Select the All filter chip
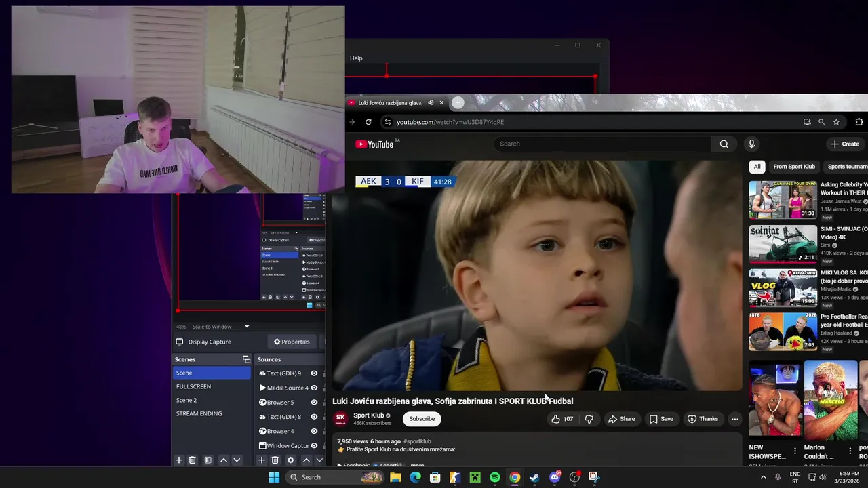This screenshot has height=488, width=868. [757, 167]
